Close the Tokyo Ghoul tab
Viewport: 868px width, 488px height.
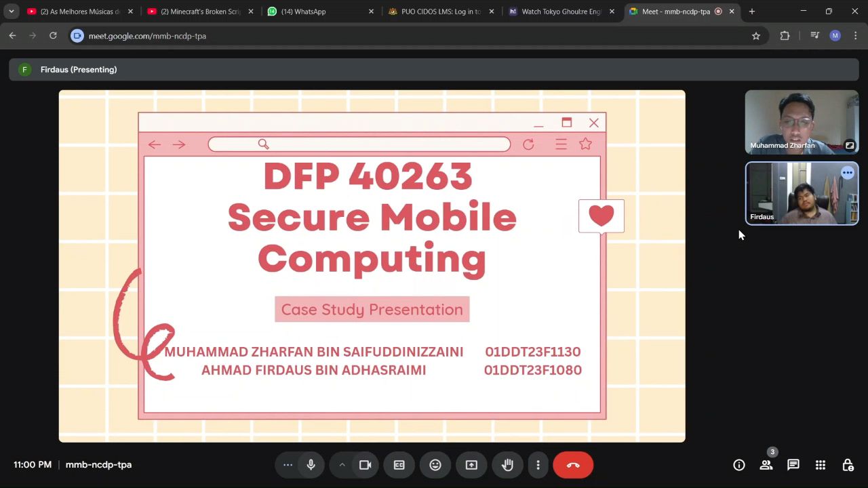coord(612,12)
